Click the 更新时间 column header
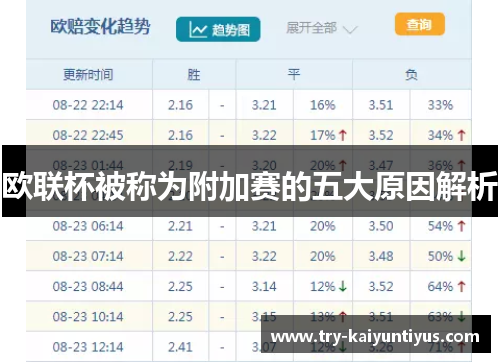 [88, 74]
